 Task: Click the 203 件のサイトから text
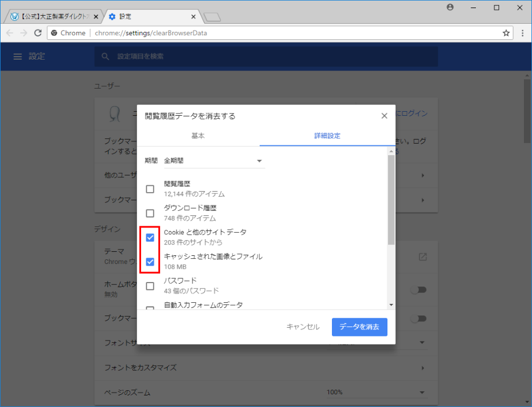(x=193, y=242)
